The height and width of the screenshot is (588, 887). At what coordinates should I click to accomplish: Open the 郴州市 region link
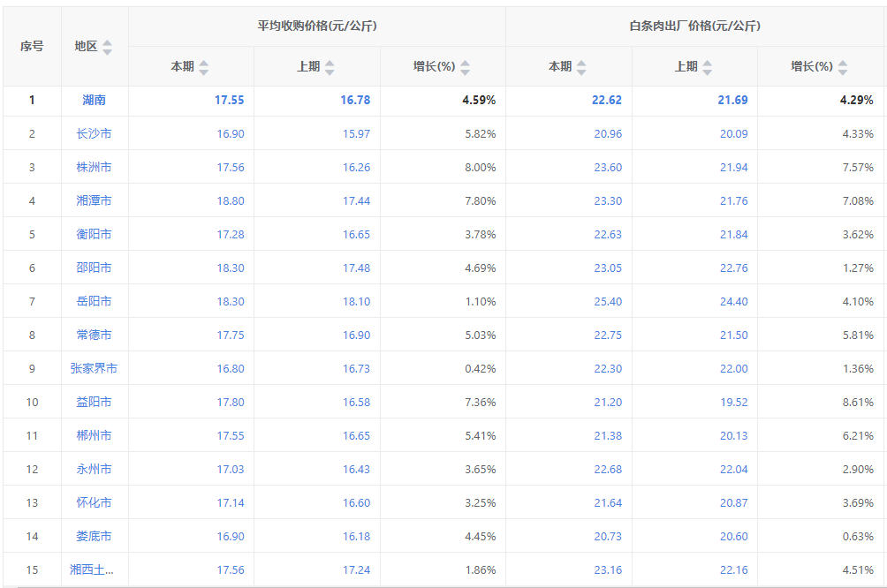pyautogui.click(x=94, y=435)
